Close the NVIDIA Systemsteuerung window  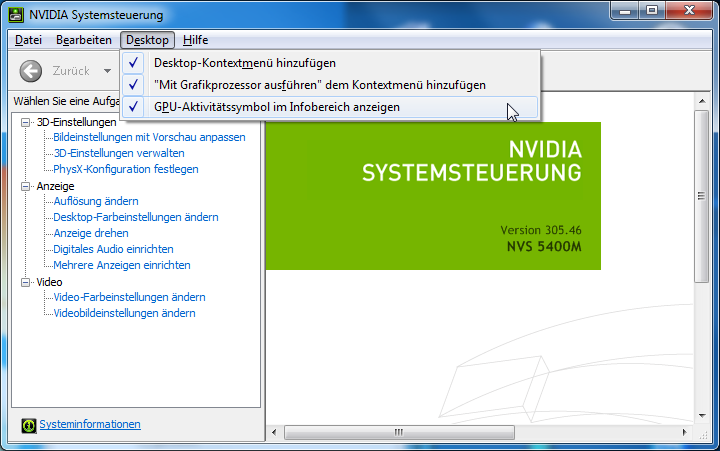coord(689,11)
